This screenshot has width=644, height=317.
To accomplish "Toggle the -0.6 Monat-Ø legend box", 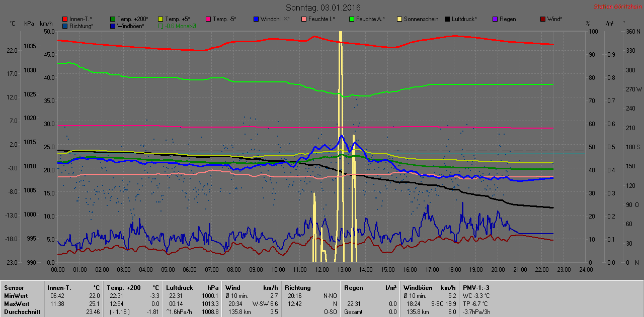I will point(161,26).
